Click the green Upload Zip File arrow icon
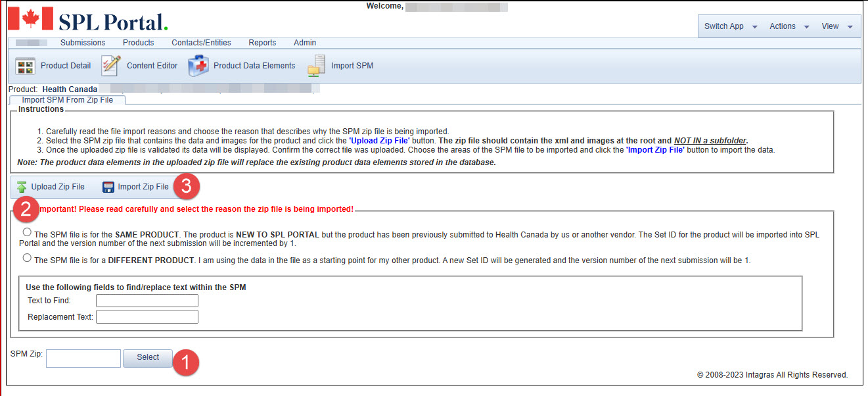 22,187
